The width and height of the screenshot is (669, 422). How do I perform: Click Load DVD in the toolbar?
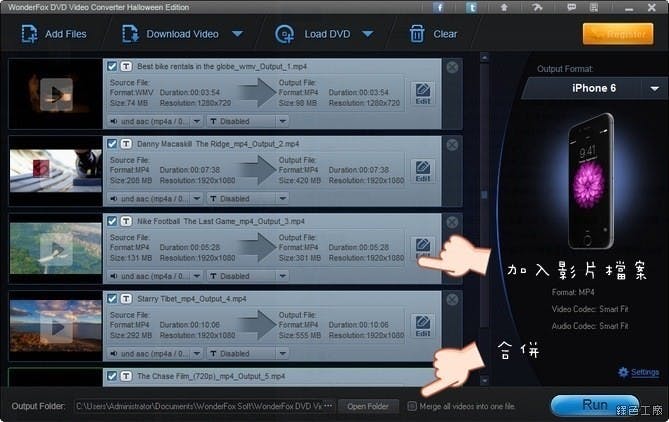point(313,34)
